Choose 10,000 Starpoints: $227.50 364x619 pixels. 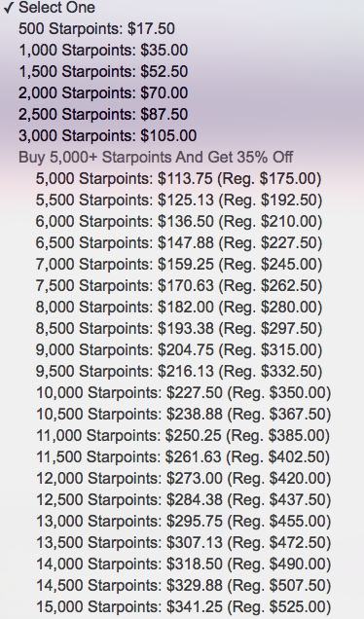coord(182,392)
